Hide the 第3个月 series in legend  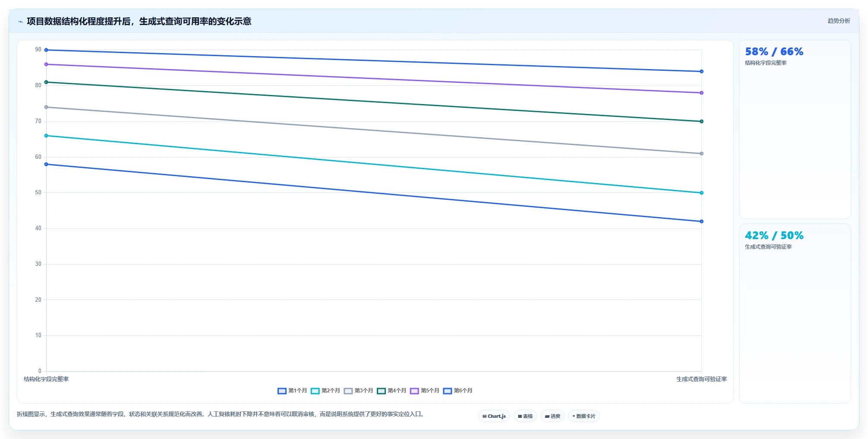(x=359, y=391)
